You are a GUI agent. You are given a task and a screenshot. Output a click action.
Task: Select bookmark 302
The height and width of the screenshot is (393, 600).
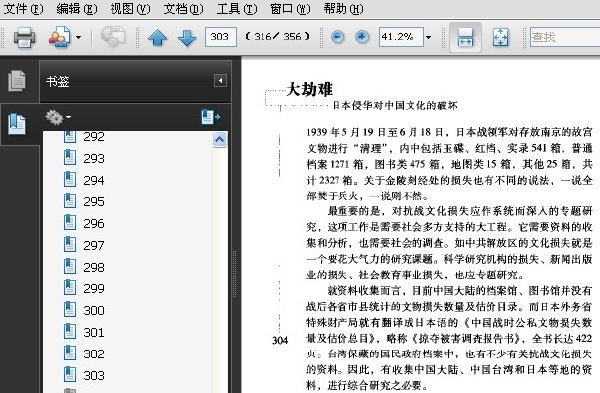pyautogui.click(x=94, y=353)
